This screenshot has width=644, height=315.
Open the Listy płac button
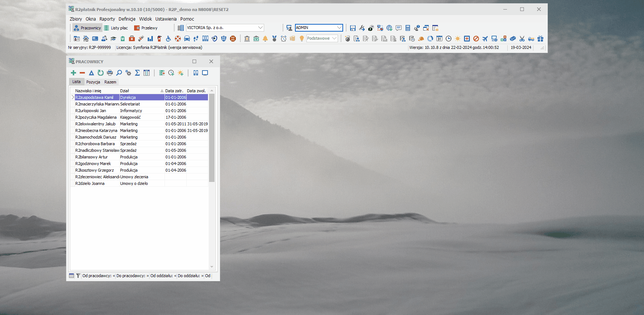(116, 28)
